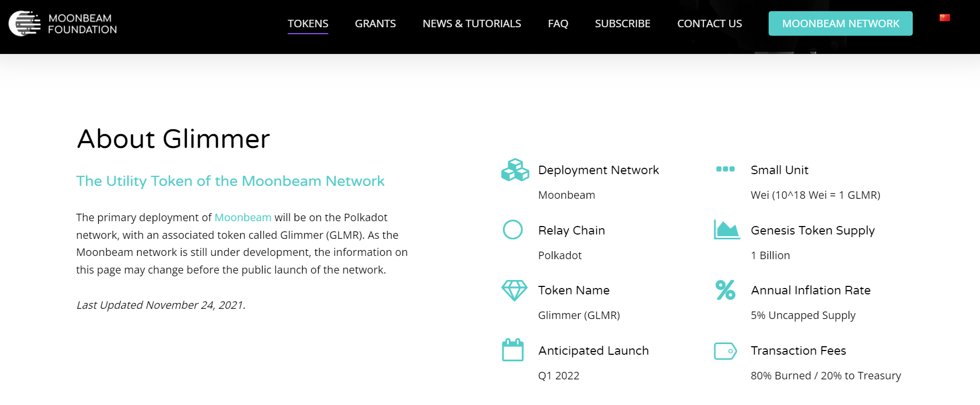Image resolution: width=980 pixels, height=405 pixels.
Task: Click the Genesis Token Supply chart icon
Action: (726, 230)
